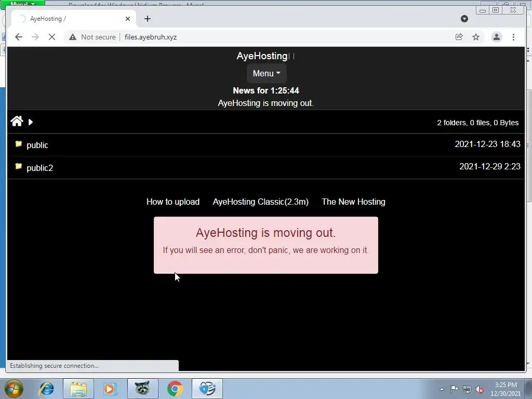
Task: Open Chrome three-dot menu
Action: tap(513, 37)
